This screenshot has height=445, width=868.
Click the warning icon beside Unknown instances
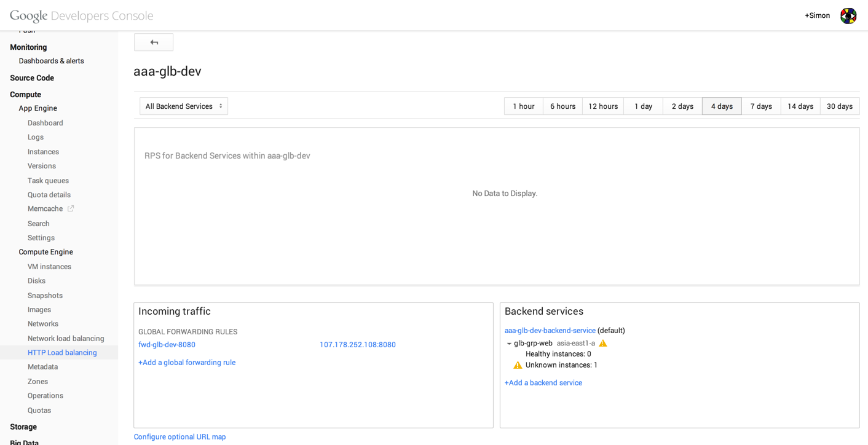click(518, 365)
